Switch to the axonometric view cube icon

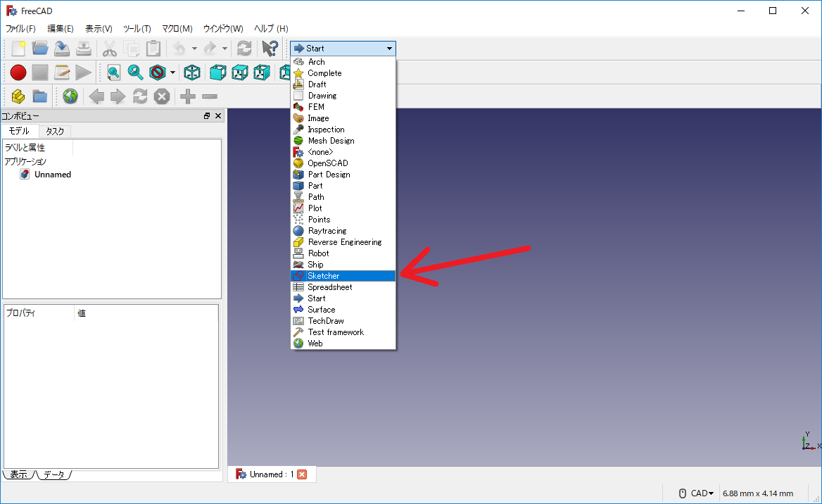point(192,73)
